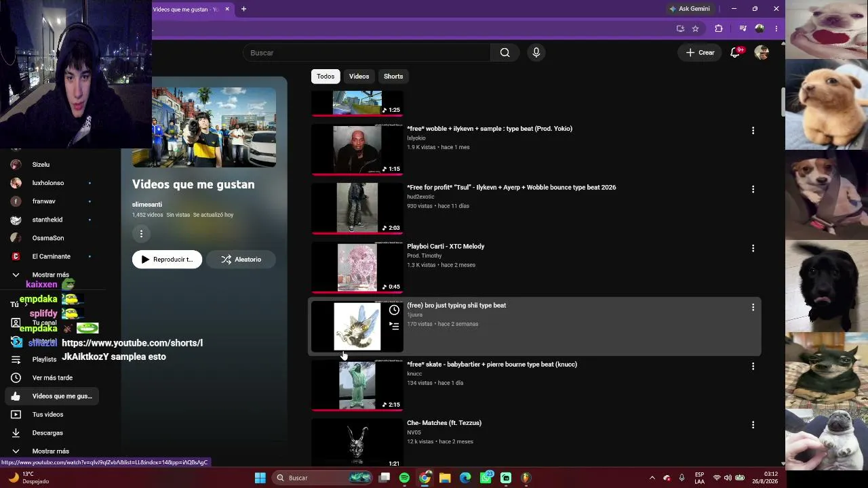Open a new browser tab
The height and width of the screenshot is (488, 868).
coord(243,9)
